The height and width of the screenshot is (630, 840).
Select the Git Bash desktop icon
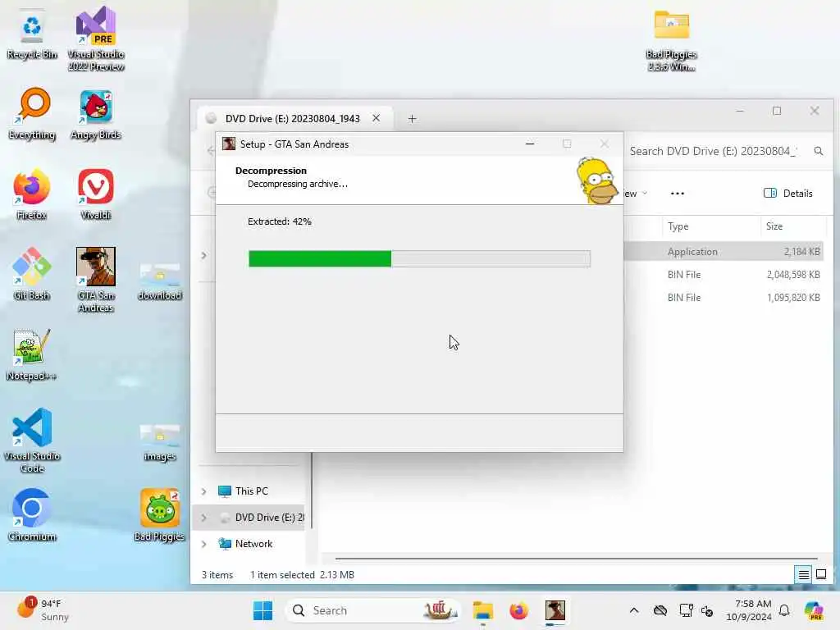pyautogui.click(x=32, y=274)
